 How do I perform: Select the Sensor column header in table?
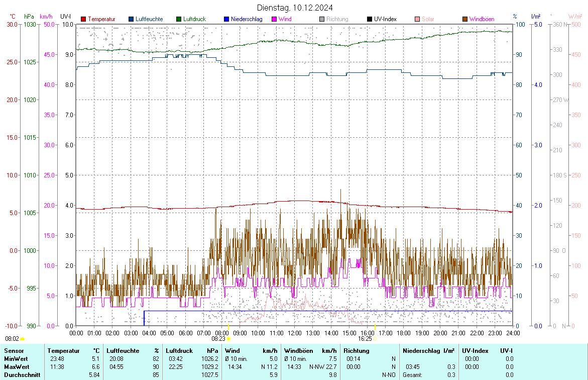click(14, 350)
